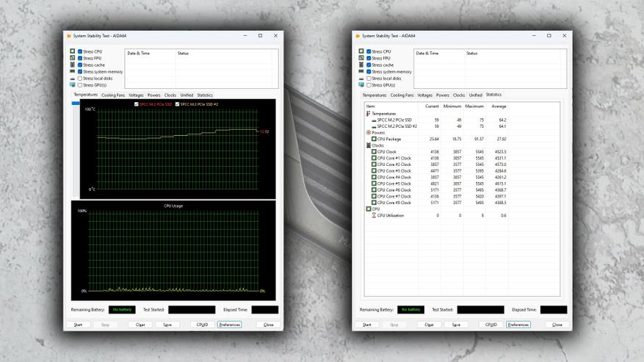Open CPUID from the left window
The image size is (644, 362).
202,325
